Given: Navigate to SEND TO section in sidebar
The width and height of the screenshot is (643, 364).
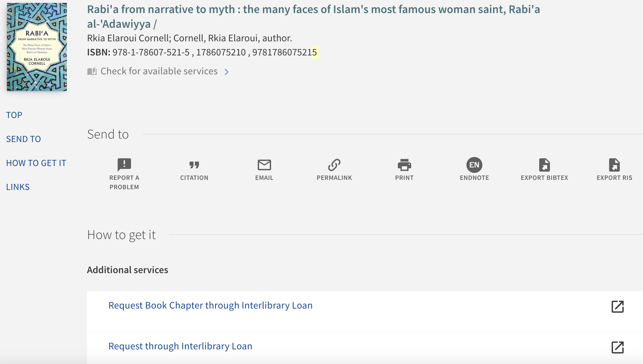Looking at the screenshot, I should [x=23, y=139].
